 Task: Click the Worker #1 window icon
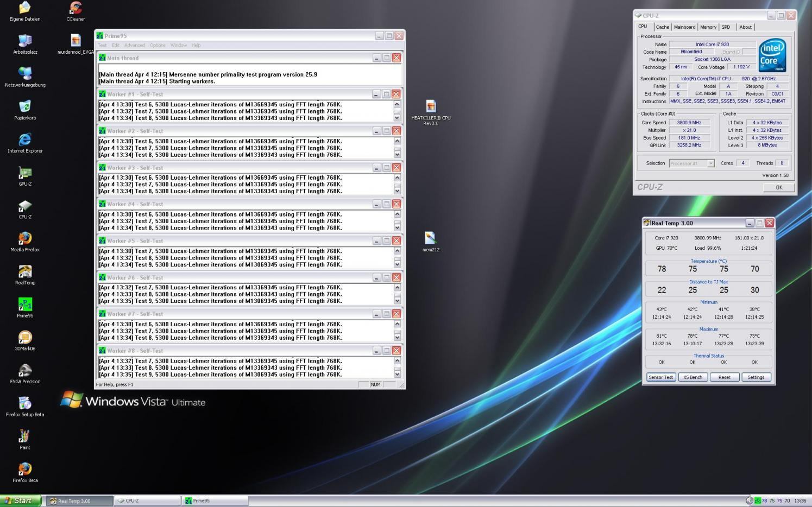click(x=102, y=94)
